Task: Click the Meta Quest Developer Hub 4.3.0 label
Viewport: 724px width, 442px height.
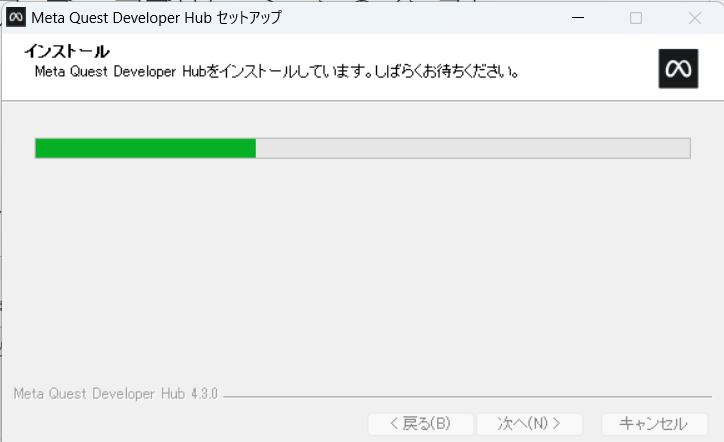Action: click(115, 394)
